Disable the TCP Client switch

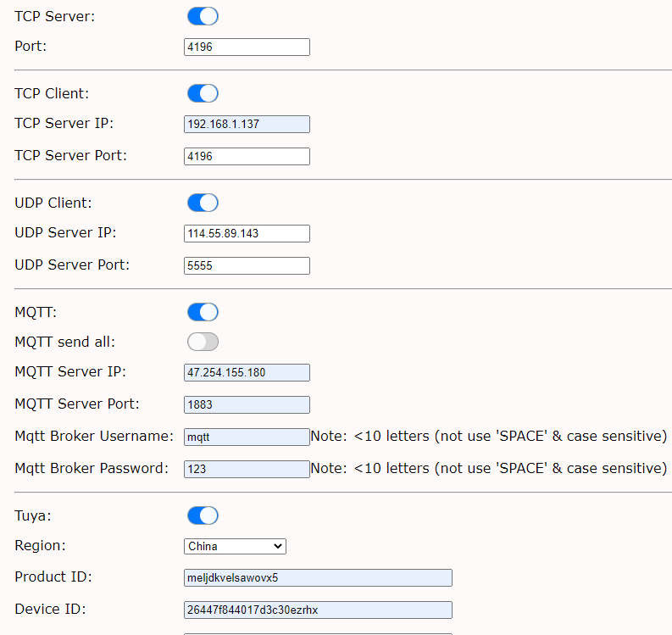(x=203, y=93)
